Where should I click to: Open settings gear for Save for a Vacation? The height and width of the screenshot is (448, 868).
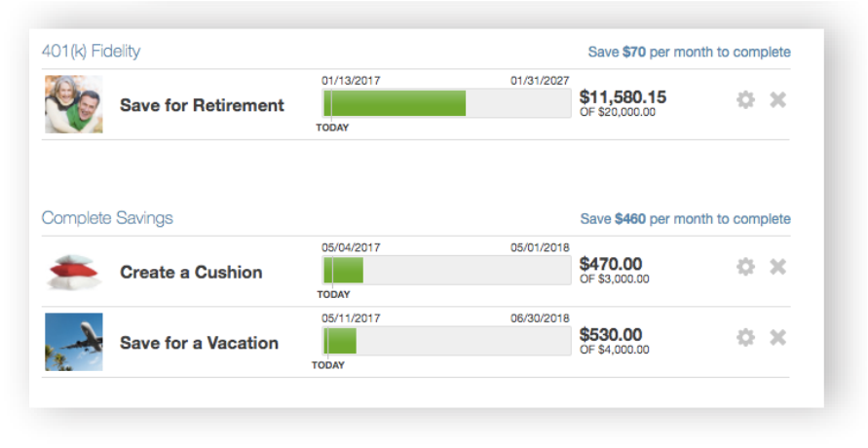tap(745, 337)
